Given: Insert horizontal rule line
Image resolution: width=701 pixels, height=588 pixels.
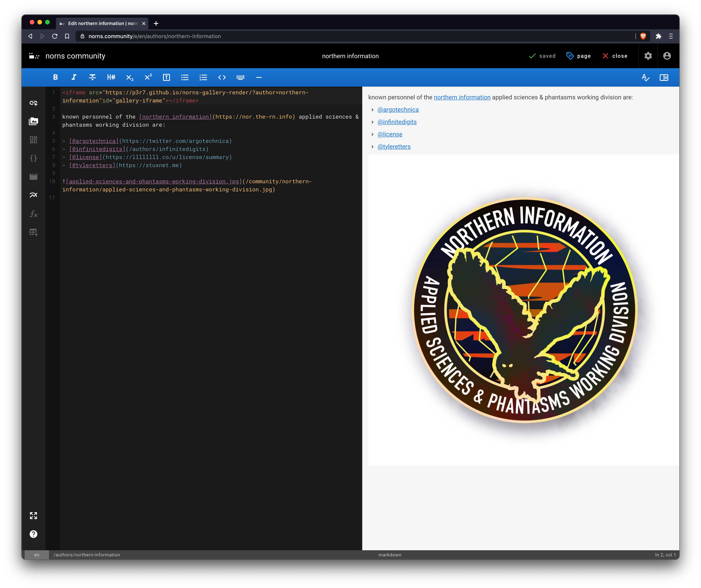Looking at the screenshot, I should [259, 77].
